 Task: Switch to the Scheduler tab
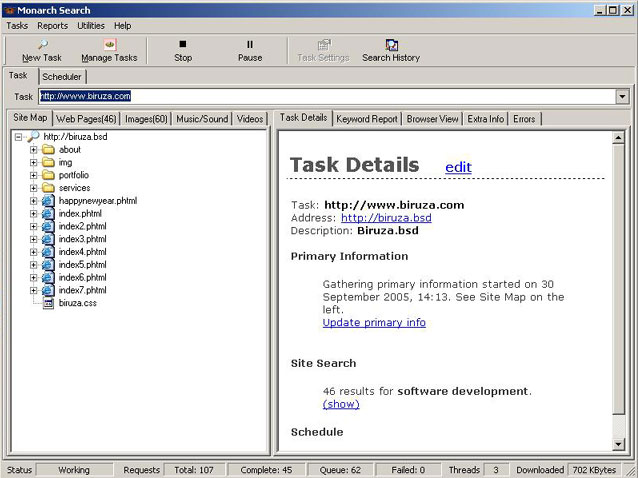pos(62,77)
